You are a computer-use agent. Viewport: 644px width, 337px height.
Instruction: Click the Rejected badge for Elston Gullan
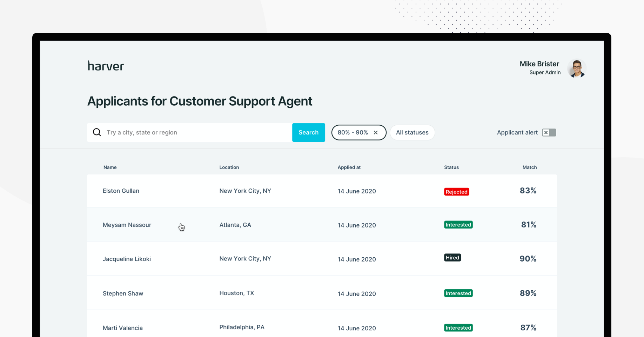[456, 192]
